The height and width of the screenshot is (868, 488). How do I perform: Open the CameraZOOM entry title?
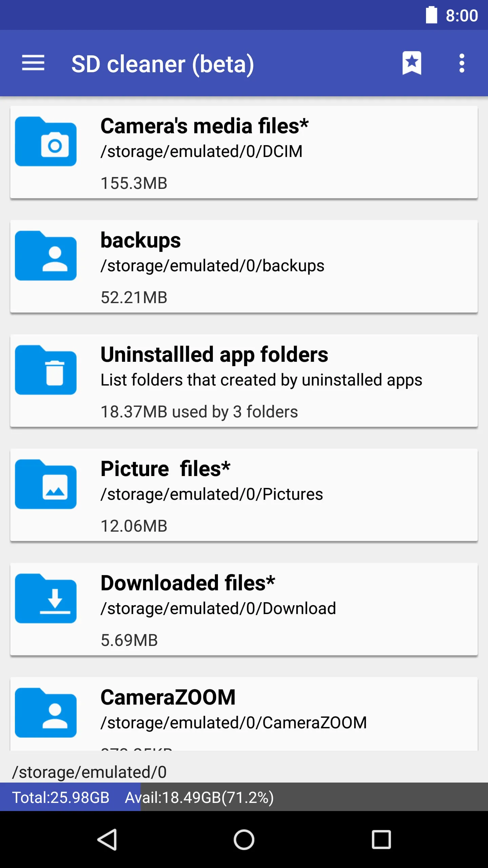click(x=168, y=697)
